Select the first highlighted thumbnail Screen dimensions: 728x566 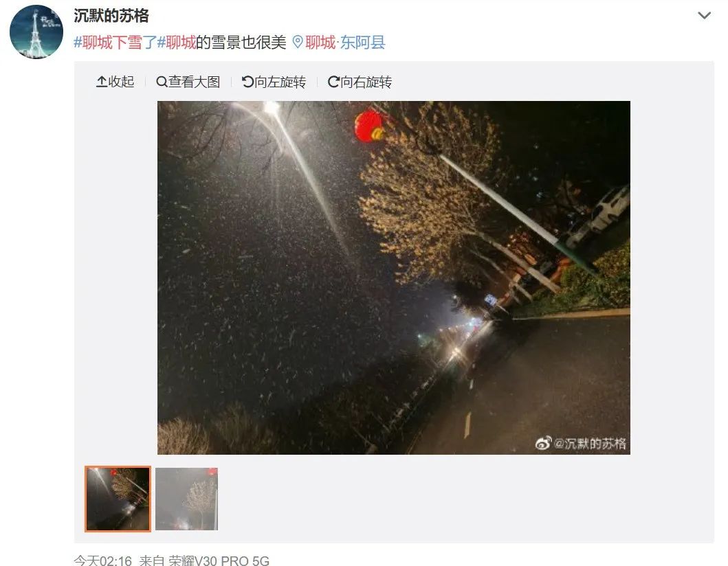[x=118, y=499]
